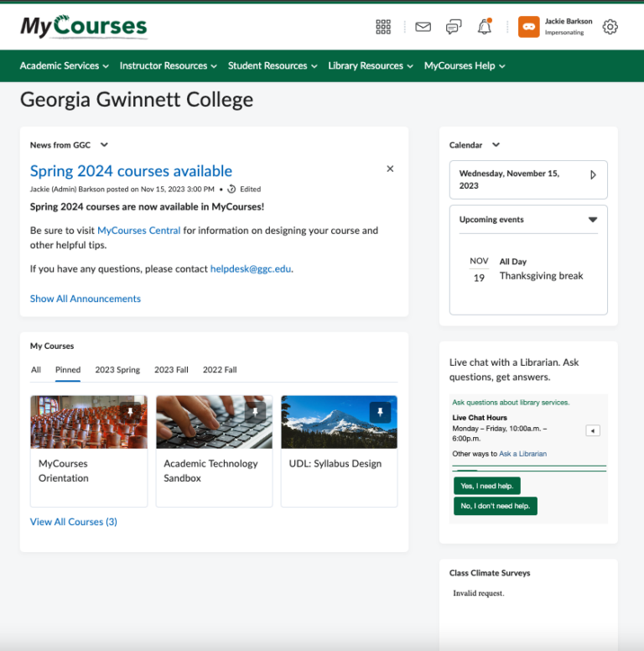Open the MyCourses Orientation course thumbnail
The height and width of the screenshot is (651, 644).
pyautogui.click(x=89, y=422)
